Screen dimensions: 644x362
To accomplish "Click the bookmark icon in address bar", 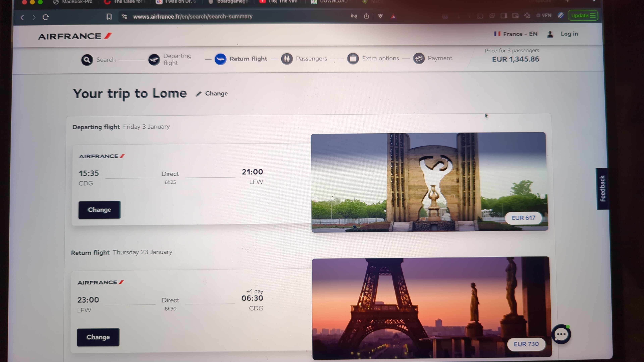I will pyautogui.click(x=109, y=17).
